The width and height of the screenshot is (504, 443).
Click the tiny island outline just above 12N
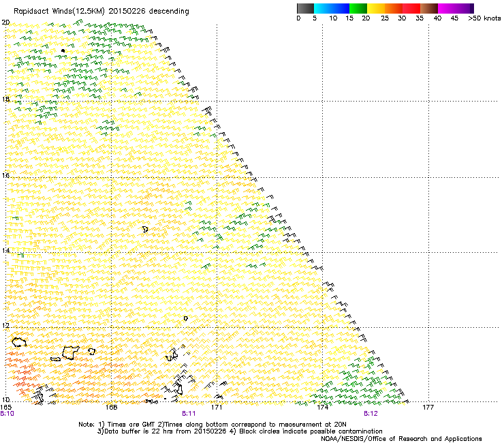click(x=185, y=318)
